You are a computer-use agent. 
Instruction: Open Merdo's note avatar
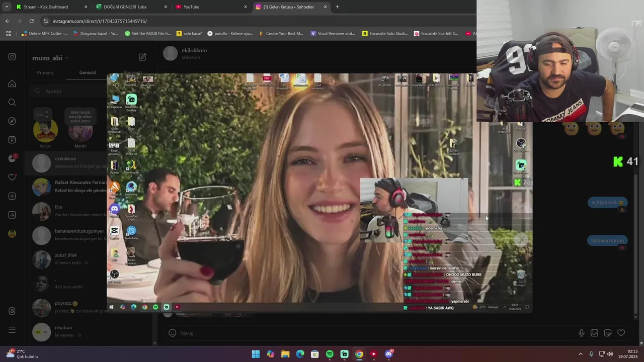(80, 132)
